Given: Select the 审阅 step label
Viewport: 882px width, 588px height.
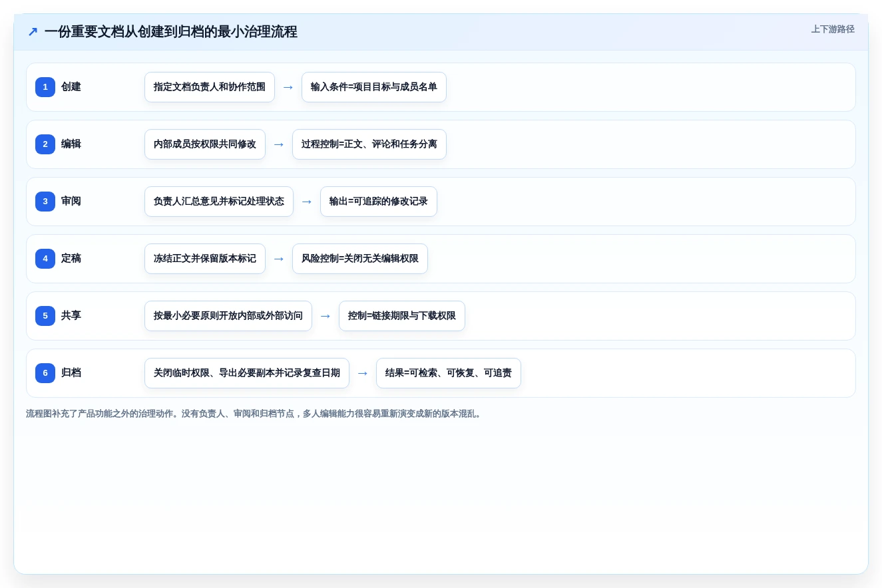Looking at the screenshot, I should click(x=71, y=202).
